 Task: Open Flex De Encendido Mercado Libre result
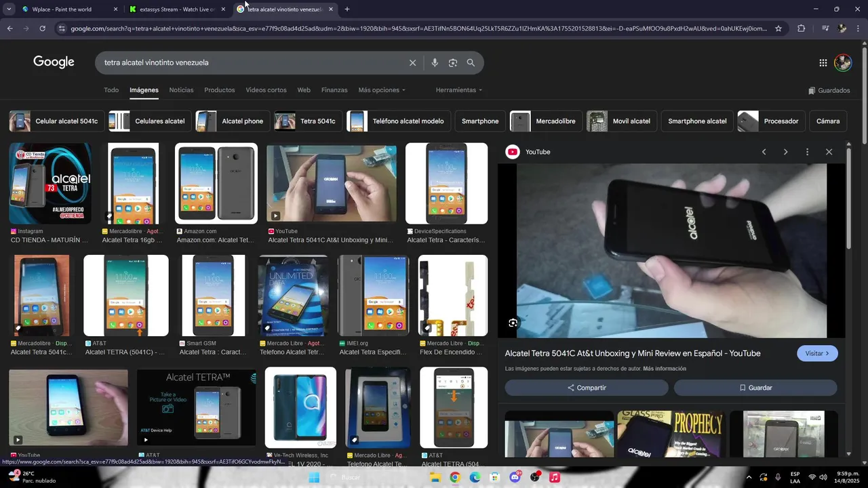coord(453,296)
